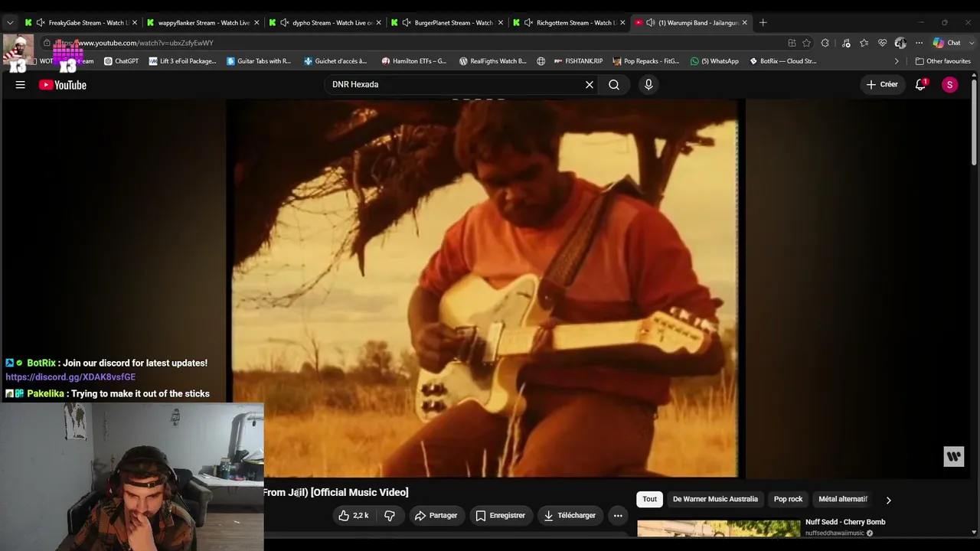Mute the Warumpi Band tab audio icon
The height and width of the screenshot is (551, 980).
click(650, 23)
